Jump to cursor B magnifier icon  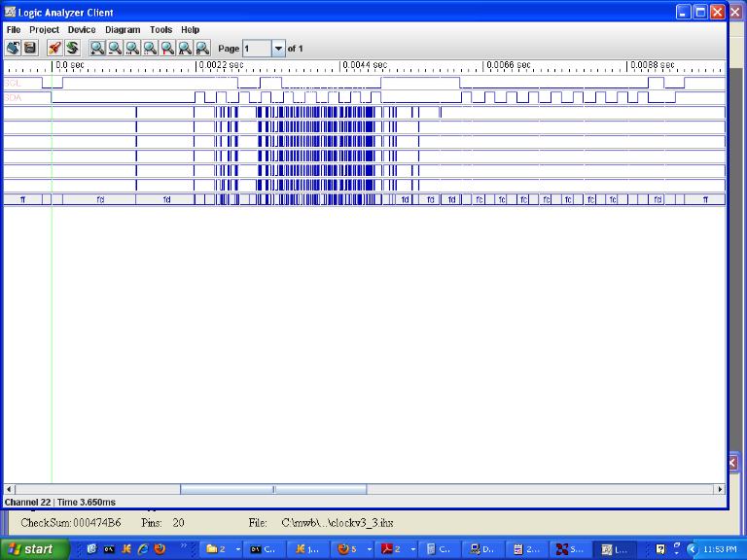point(202,48)
